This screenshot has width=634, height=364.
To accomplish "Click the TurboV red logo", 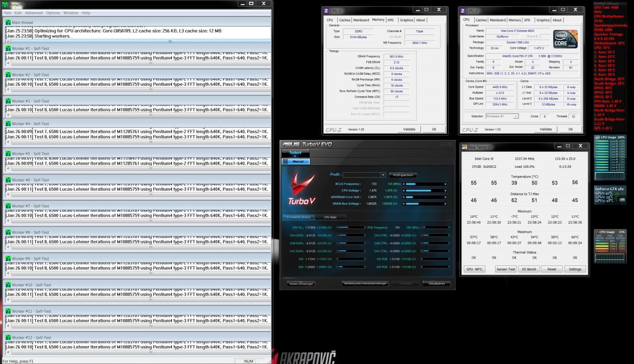I will point(301,188).
